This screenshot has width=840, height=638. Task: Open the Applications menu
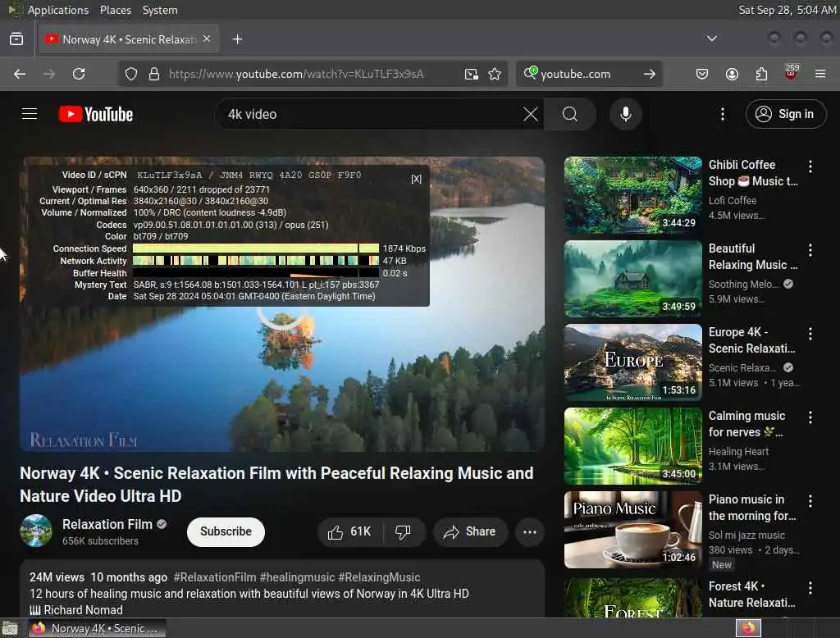tap(58, 10)
